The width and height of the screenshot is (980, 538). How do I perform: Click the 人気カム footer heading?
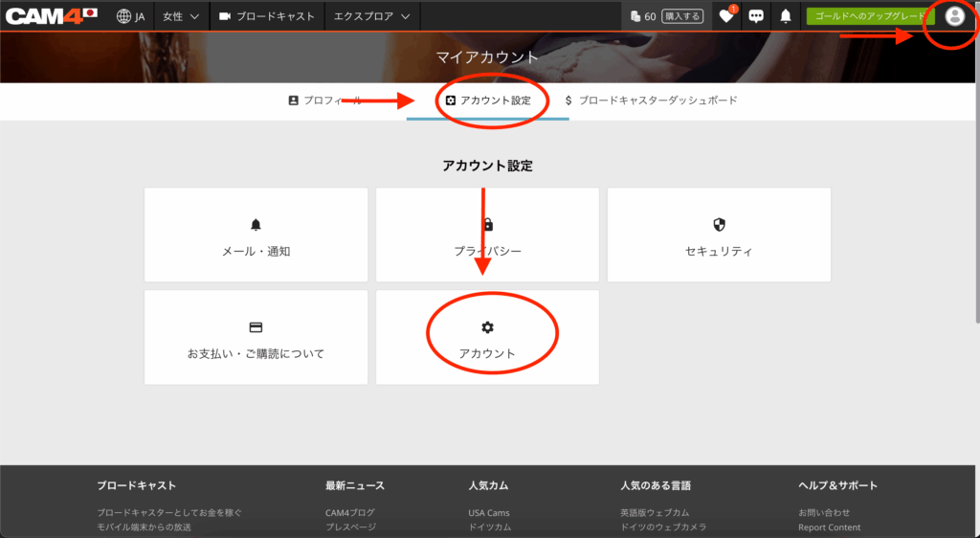(488, 485)
